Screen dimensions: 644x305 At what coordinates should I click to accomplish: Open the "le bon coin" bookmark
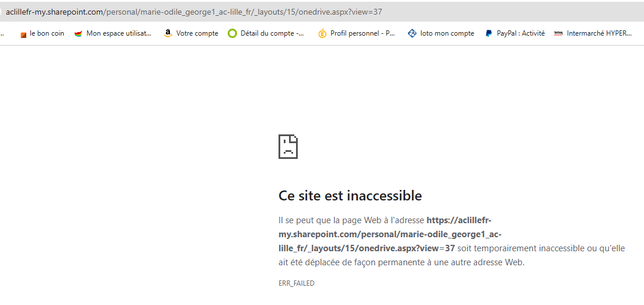click(x=42, y=34)
